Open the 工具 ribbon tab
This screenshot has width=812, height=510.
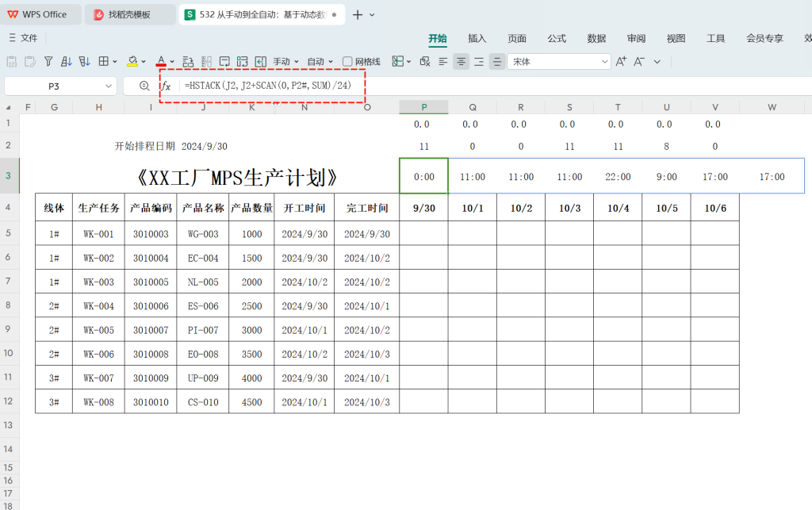click(716, 38)
